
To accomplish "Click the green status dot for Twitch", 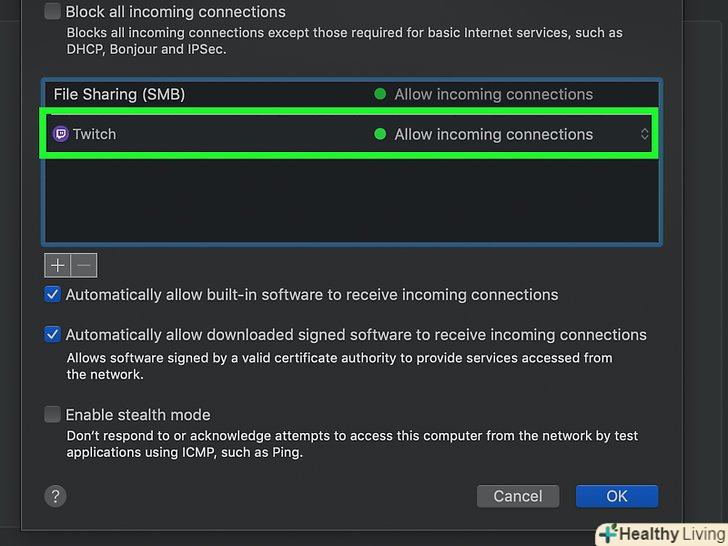I will [x=380, y=134].
